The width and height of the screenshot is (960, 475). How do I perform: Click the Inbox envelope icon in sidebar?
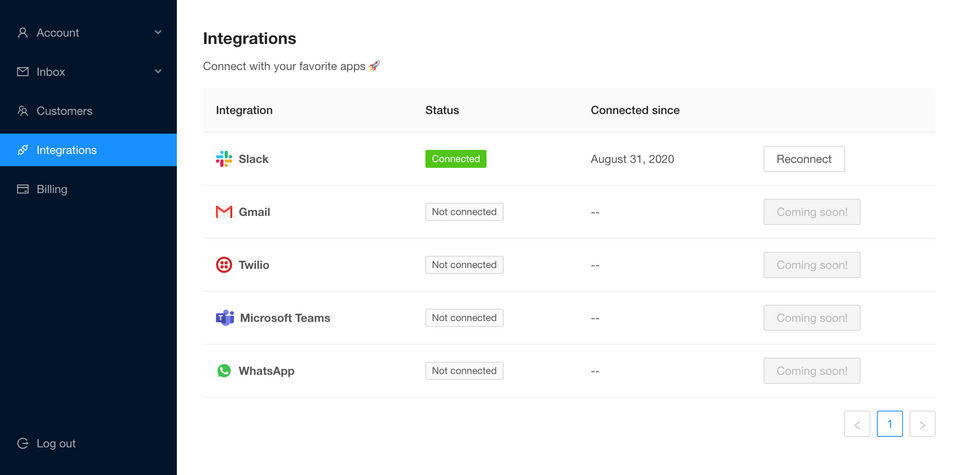[x=23, y=72]
